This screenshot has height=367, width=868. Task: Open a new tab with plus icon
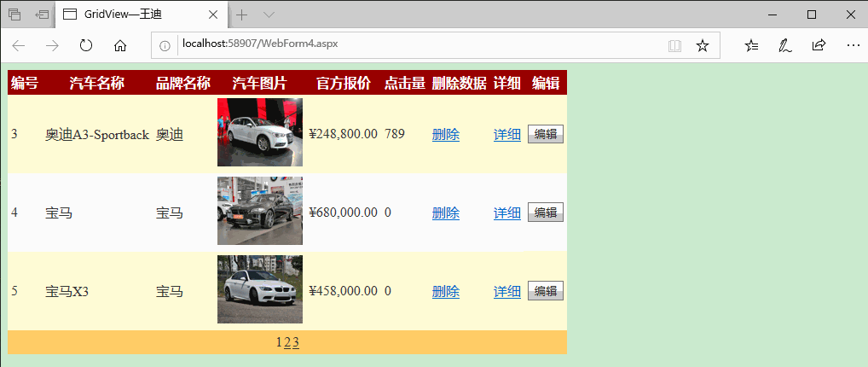tap(242, 15)
